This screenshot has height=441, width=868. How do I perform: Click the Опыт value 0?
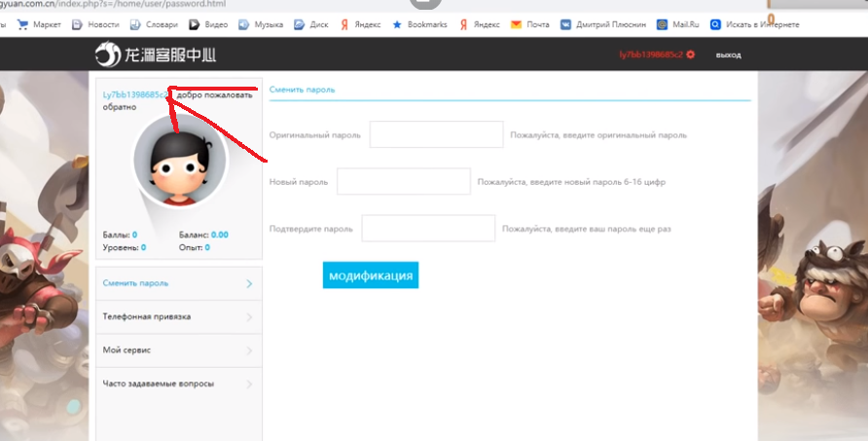pyautogui.click(x=207, y=247)
